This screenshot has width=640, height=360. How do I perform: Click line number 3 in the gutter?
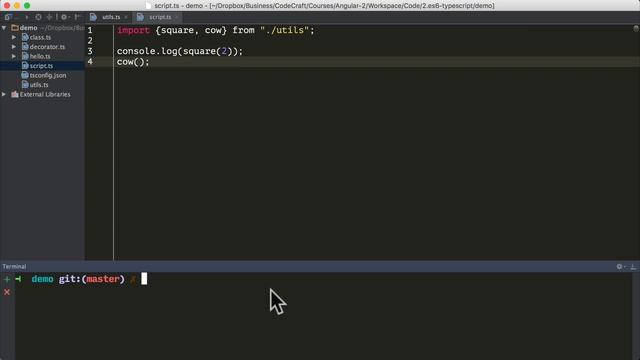tap(90, 51)
